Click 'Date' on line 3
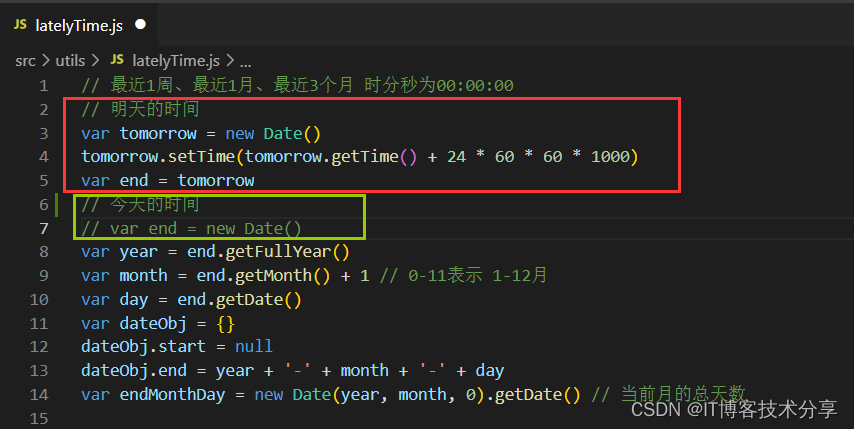The width and height of the screenshot is (854, 429). click(x=283, y=133)
